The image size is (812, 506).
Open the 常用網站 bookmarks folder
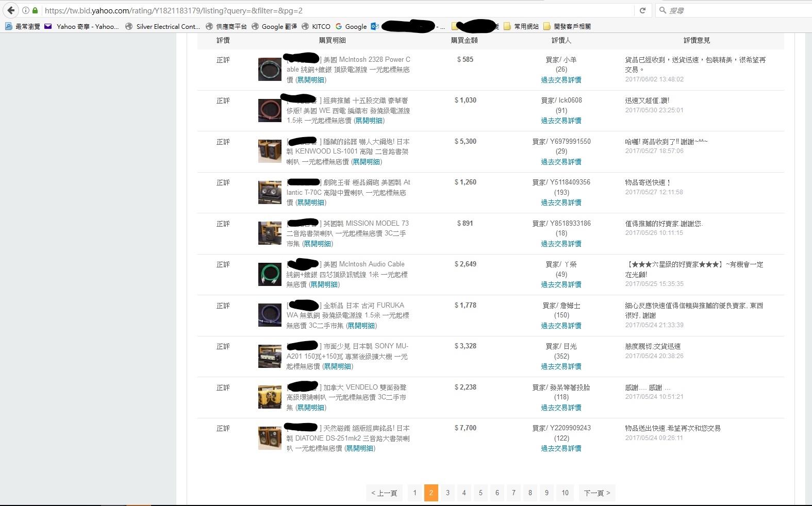click(x=521, y=26)
